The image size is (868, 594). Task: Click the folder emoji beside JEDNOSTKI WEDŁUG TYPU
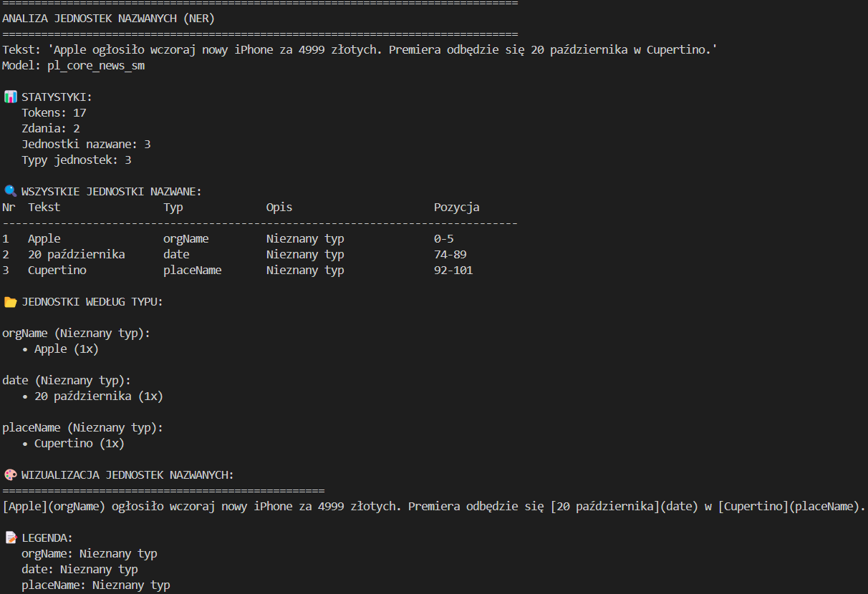coord(10,301)
